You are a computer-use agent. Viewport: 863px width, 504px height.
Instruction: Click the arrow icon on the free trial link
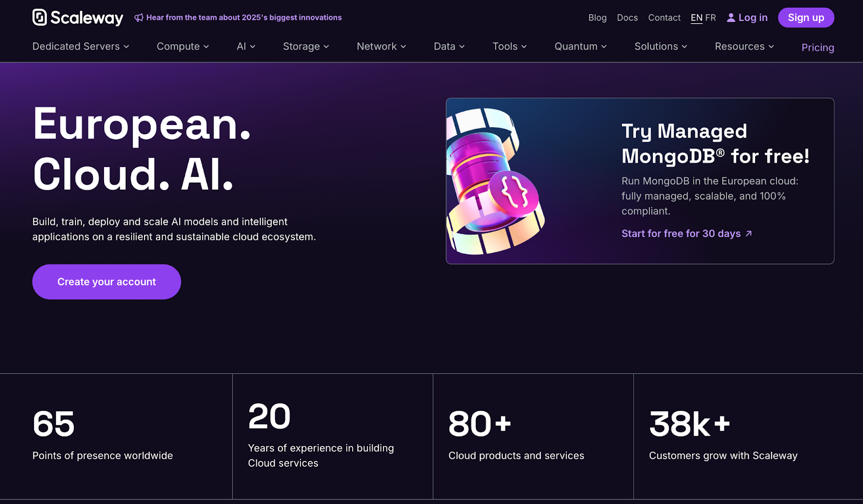tap(749, 233)
